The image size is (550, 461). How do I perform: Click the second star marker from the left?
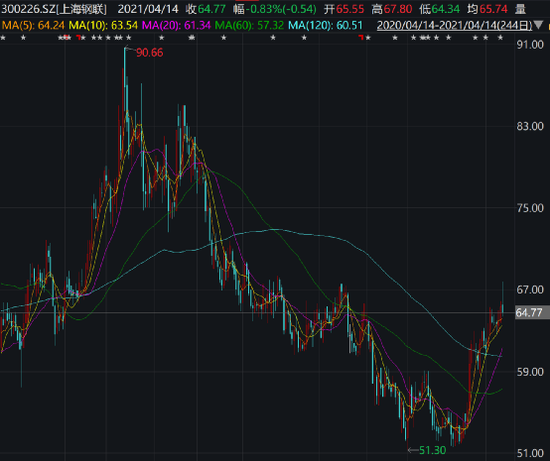23,38
